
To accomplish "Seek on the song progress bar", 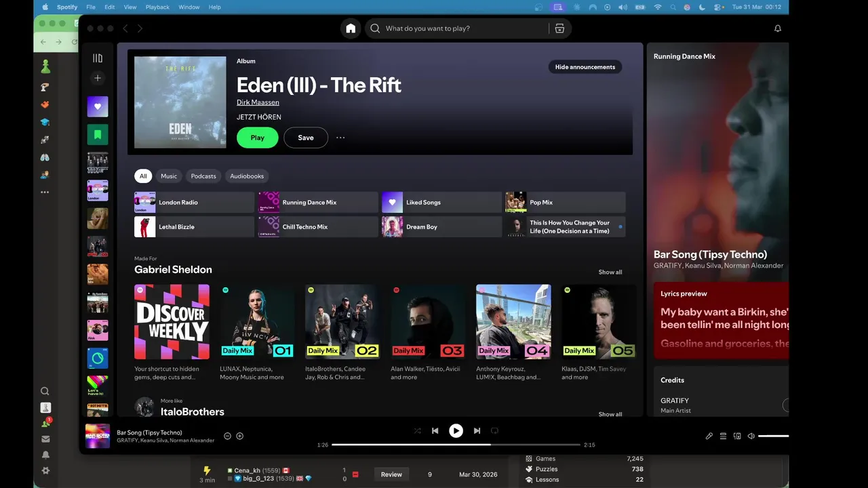I will tap(456, 445).
